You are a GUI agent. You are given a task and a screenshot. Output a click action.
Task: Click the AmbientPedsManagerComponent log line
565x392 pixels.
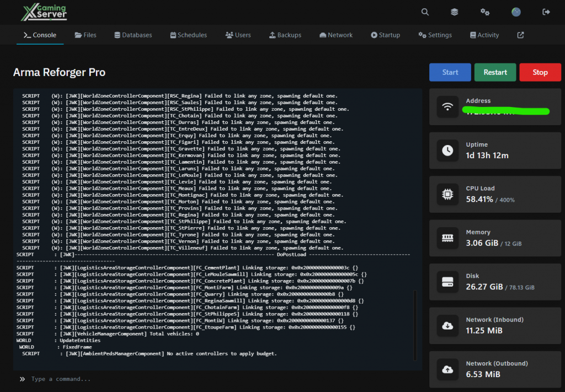[x=150, y=353]
